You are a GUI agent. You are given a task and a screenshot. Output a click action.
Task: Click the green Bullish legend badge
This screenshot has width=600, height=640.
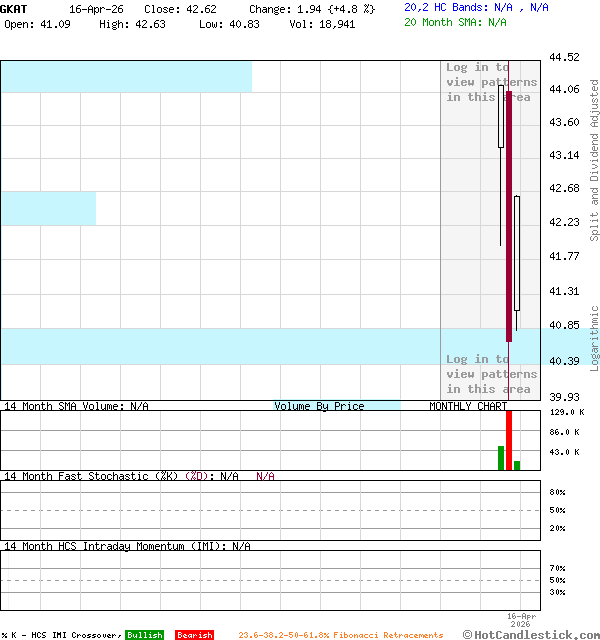tap(144, 635)
